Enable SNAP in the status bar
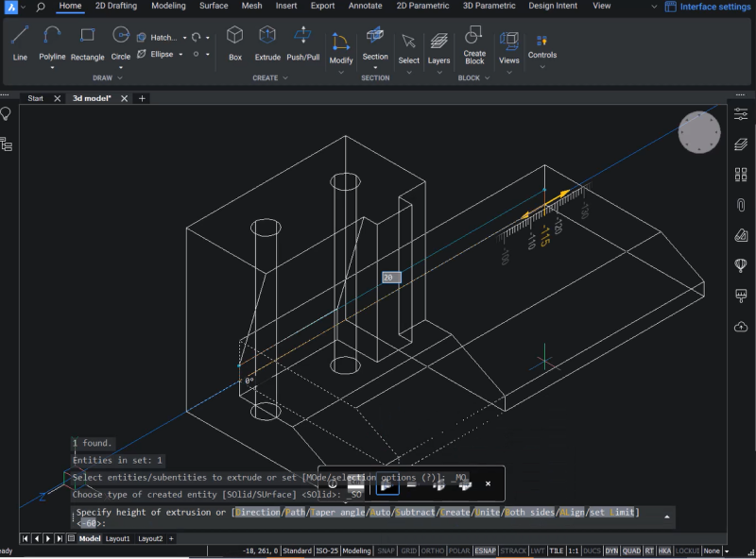The image size is (756, 559). point(386,551)
